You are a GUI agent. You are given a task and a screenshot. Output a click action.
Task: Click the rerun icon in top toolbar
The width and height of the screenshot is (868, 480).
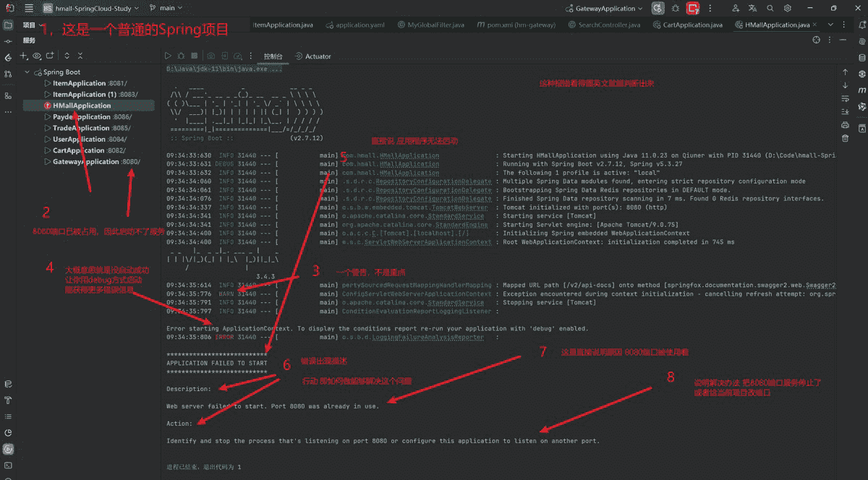tap(658, 9)
